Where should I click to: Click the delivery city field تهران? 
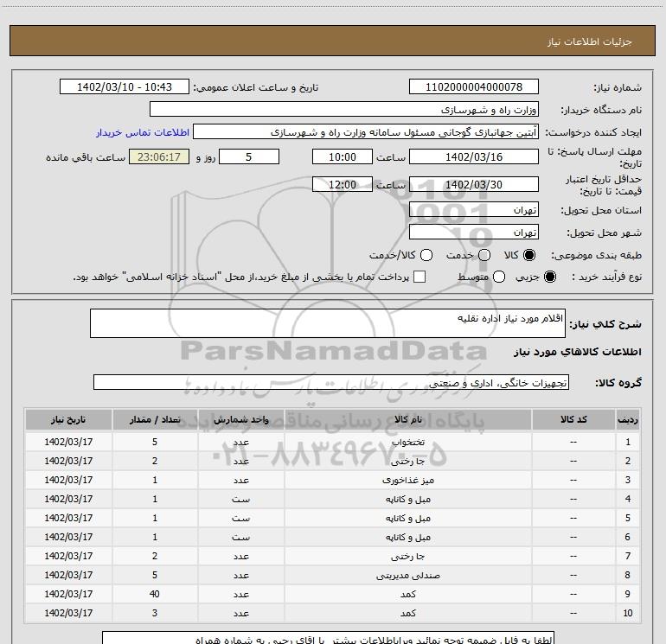(474, 232)
